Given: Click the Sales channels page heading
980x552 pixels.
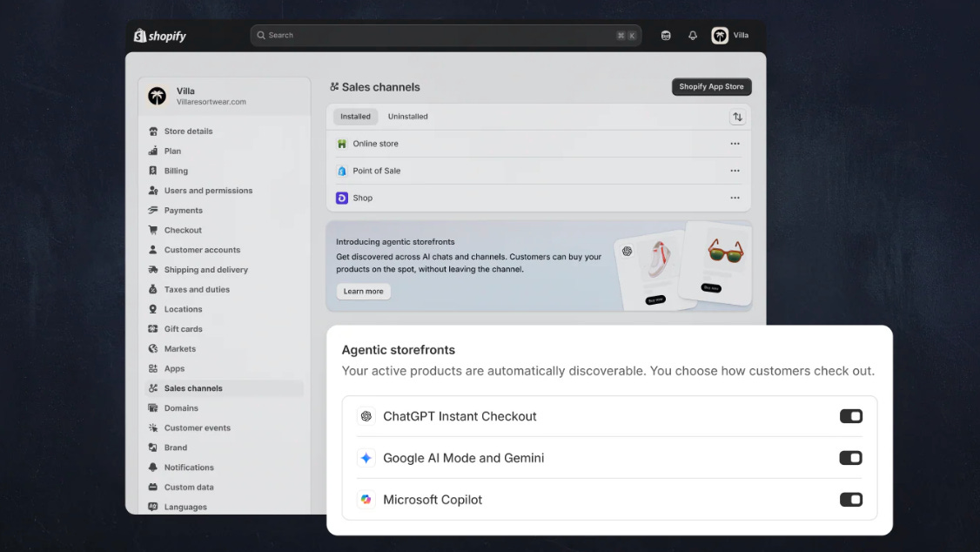Looking at the screenshot, I should [x=380, y=87].
